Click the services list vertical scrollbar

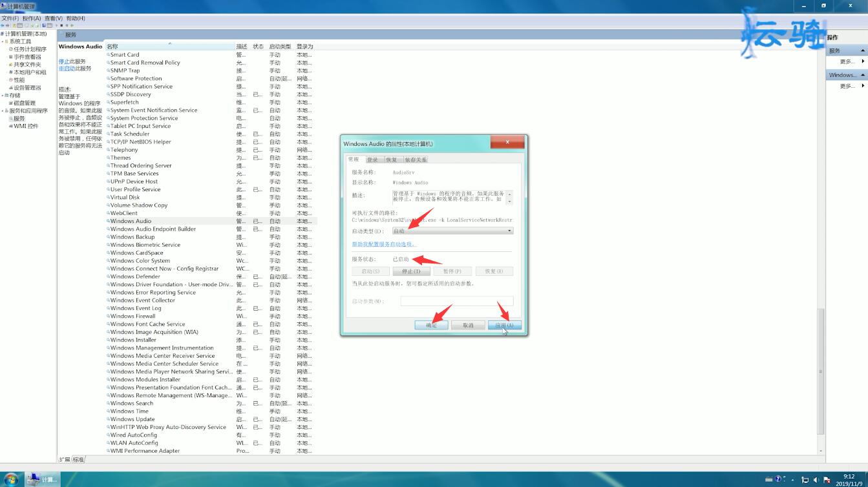[821, 371]
